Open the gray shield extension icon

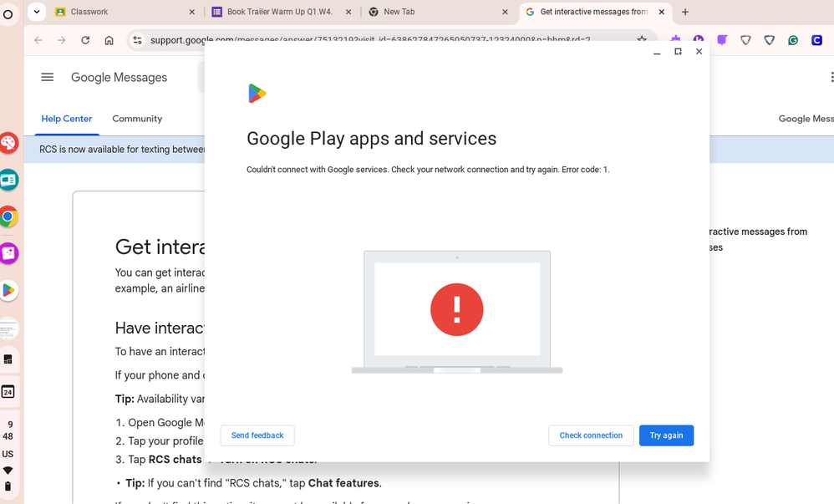[x=745, y=40]
